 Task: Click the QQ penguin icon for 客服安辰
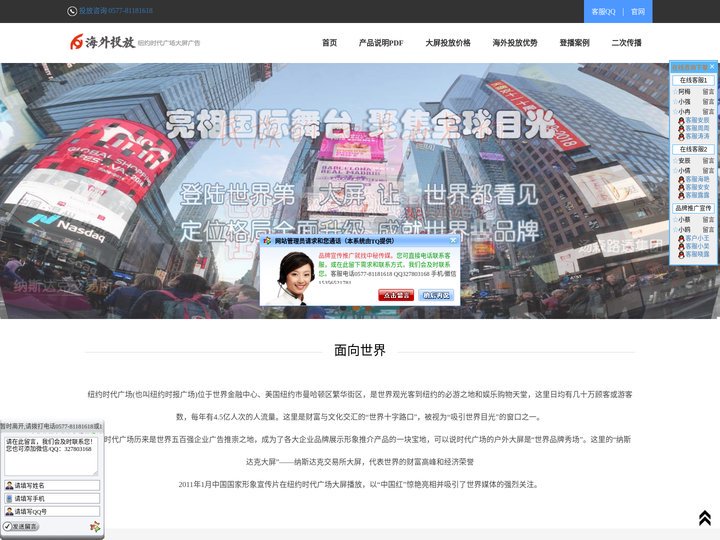point(681,120)
